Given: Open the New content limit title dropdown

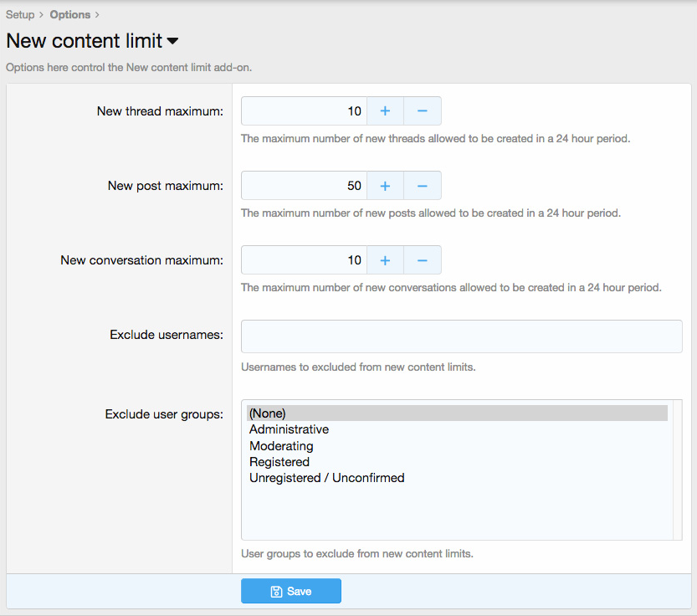Looking at the screenshot, I should [173, 41].
